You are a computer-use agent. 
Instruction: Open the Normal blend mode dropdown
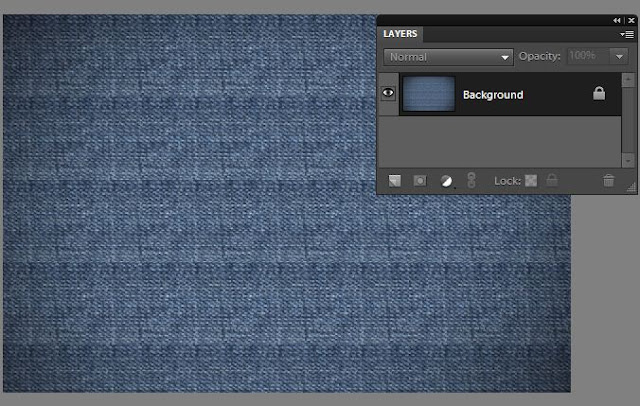[448, 57]
